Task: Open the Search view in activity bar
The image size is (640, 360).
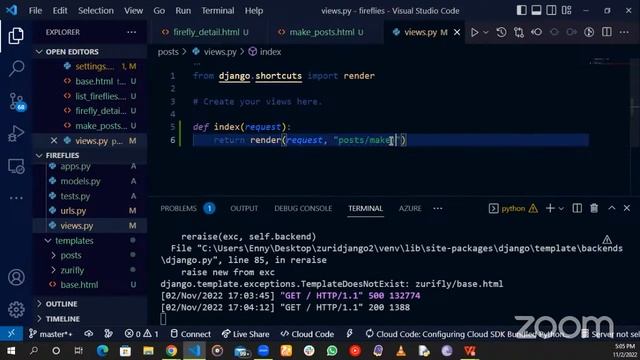Action: coord(16,68)
